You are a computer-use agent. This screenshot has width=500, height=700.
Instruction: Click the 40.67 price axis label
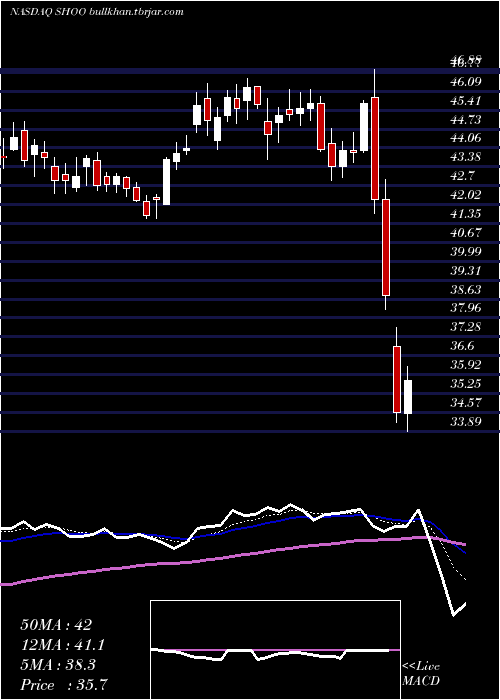coord(466,233)
